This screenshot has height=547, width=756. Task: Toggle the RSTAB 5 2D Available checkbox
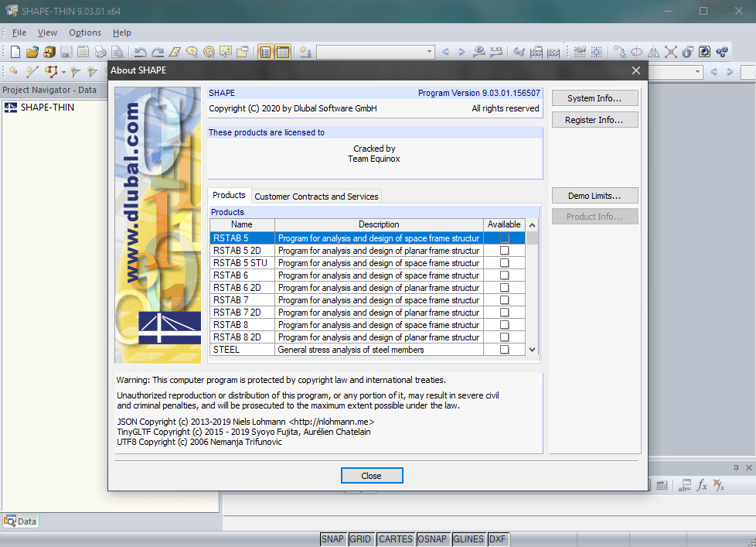(504, 251)
